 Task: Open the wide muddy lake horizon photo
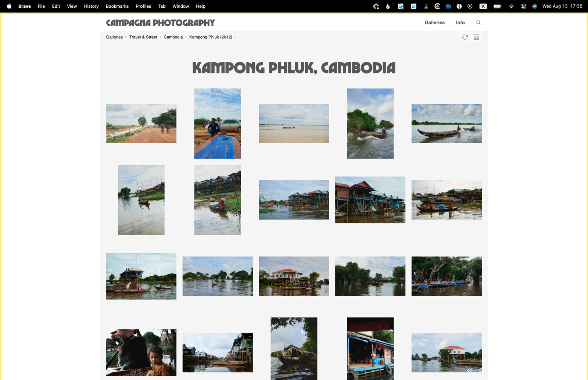tap(294, 123)
